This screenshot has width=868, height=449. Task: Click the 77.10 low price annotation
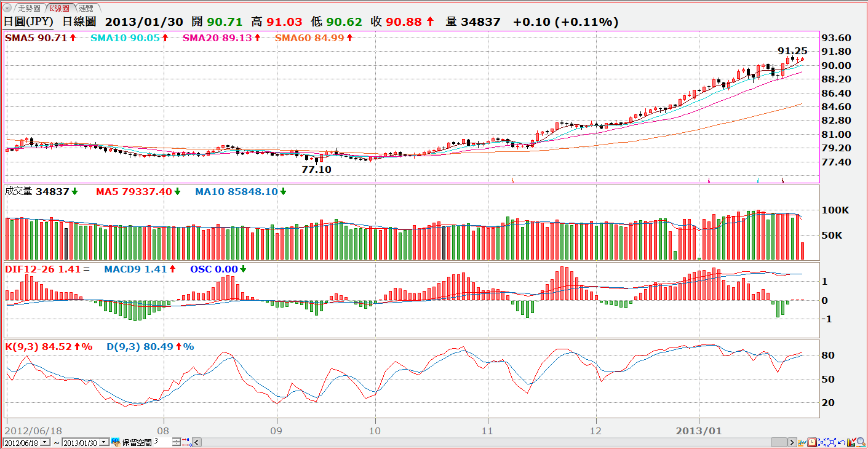[x=316, y=169]
